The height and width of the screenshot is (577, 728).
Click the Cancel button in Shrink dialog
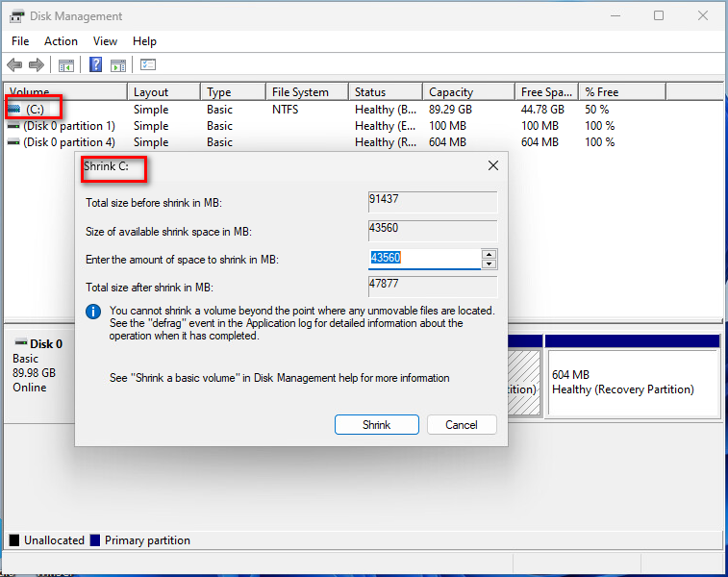point(462,425)
